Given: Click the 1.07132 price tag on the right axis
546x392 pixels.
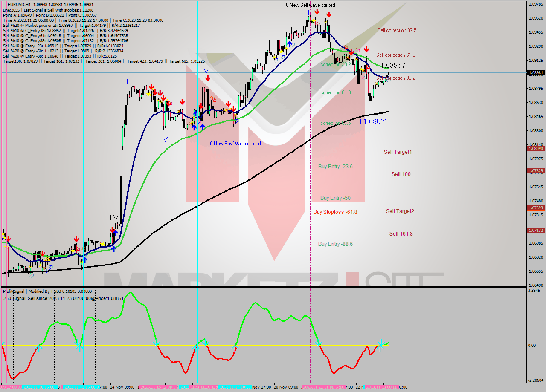Looking at the screenshot, I should pyautogui.click(x=536, y=230).
